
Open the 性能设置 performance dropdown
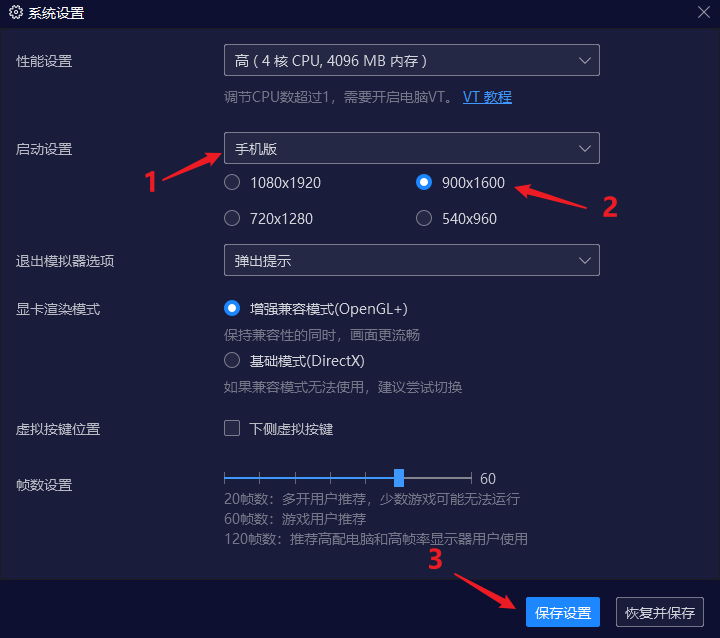[411, 60]
